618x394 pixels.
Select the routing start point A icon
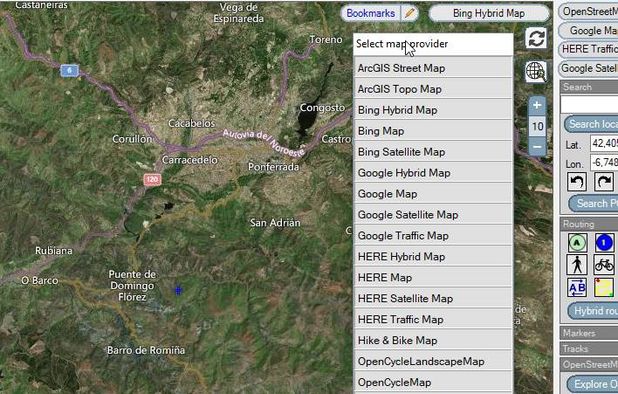pyautogui.click(x=577, y=243)
